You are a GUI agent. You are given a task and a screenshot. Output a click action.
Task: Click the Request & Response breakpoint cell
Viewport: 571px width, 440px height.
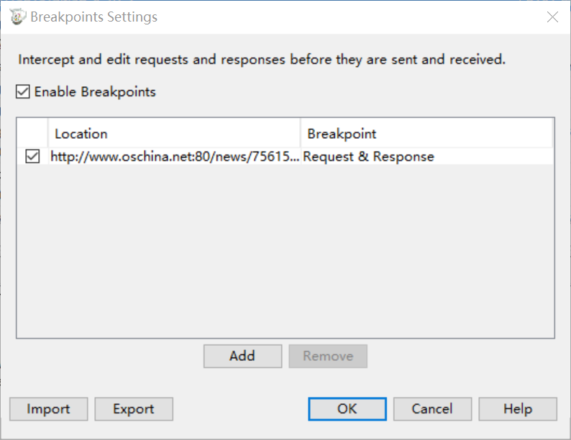pos(369,156)
